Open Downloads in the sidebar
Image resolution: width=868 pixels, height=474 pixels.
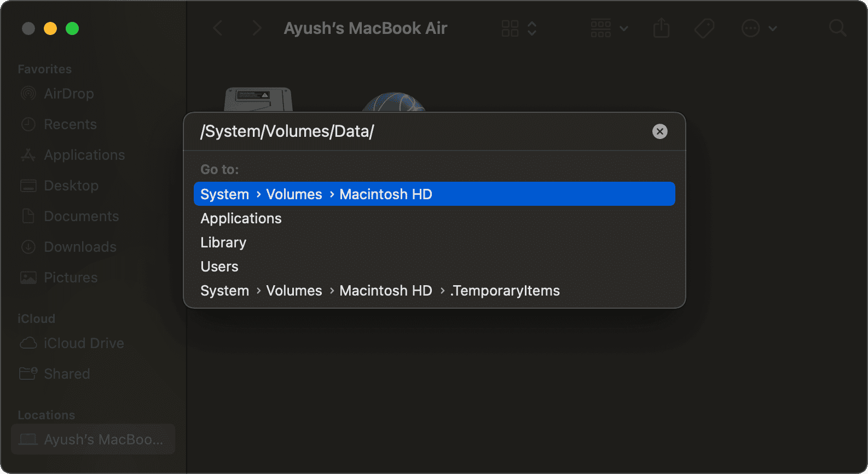point(80,247)
